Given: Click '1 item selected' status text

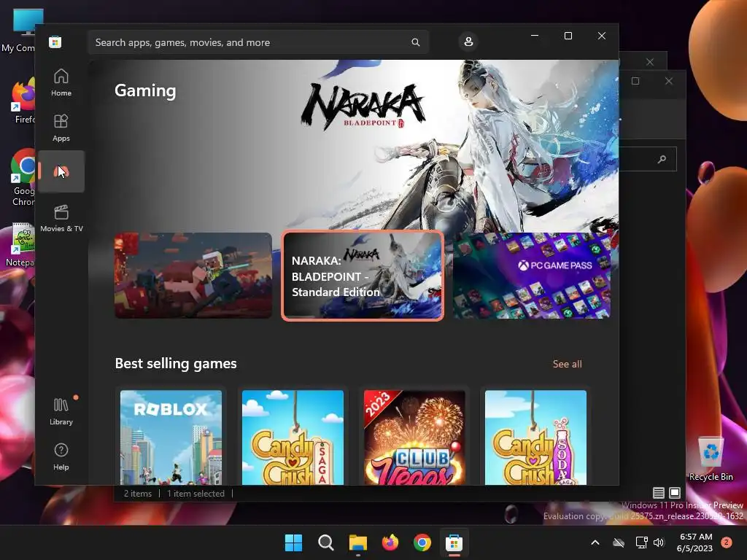Looking at the screenshot, I should pyautogui.click(x=196, y=494).
